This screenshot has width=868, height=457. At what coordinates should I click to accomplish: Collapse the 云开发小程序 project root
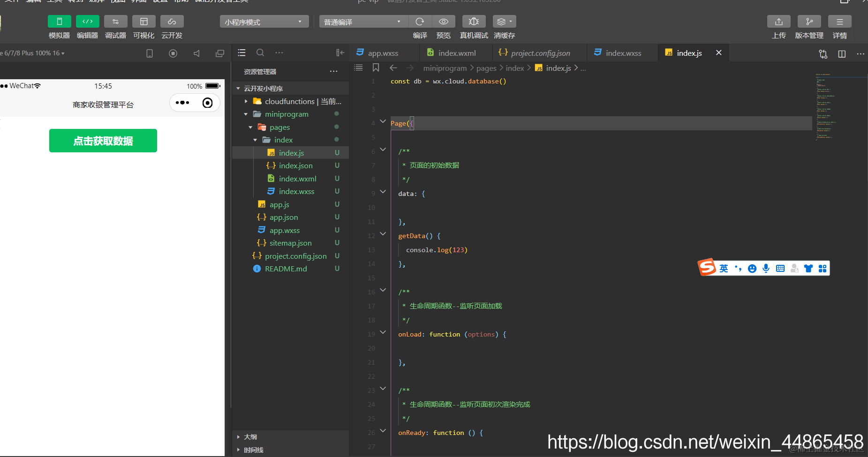238,89
